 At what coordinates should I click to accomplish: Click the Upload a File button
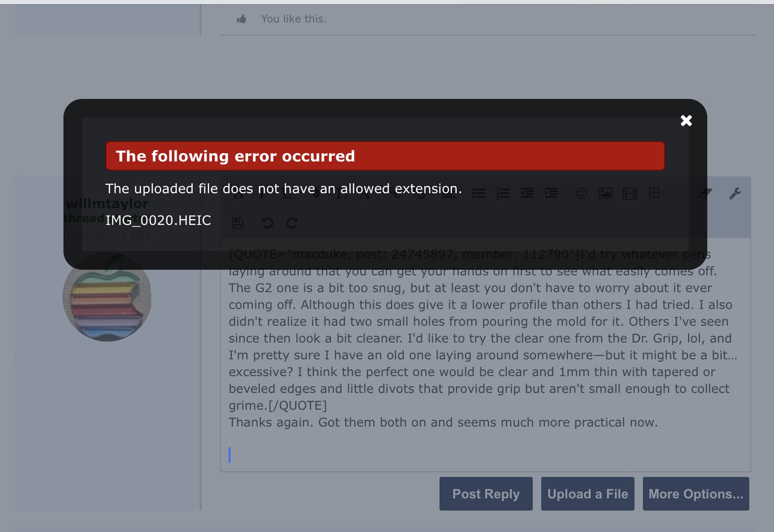pos(588,494)
